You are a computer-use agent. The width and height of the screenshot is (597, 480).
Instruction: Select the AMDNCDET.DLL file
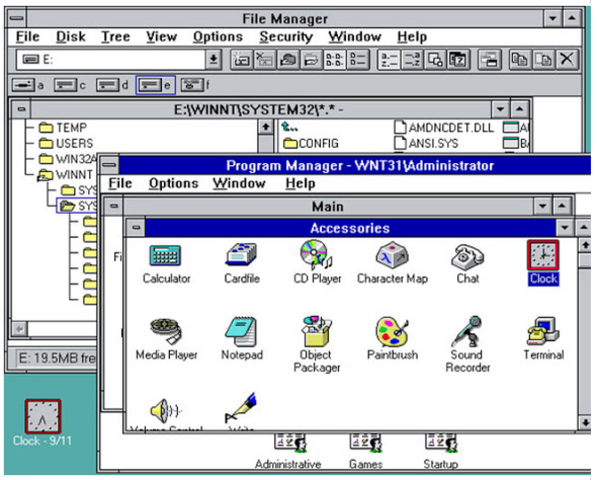444,128
